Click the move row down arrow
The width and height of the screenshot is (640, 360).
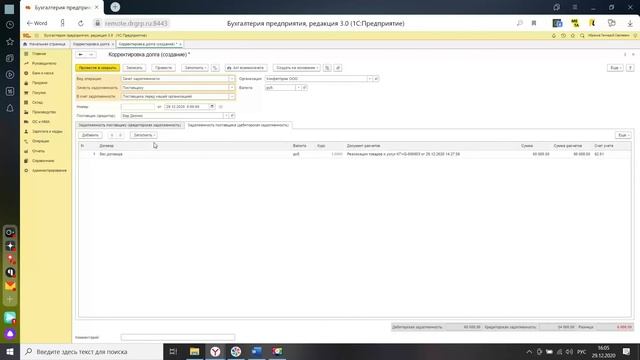click(x=120, y=135)
